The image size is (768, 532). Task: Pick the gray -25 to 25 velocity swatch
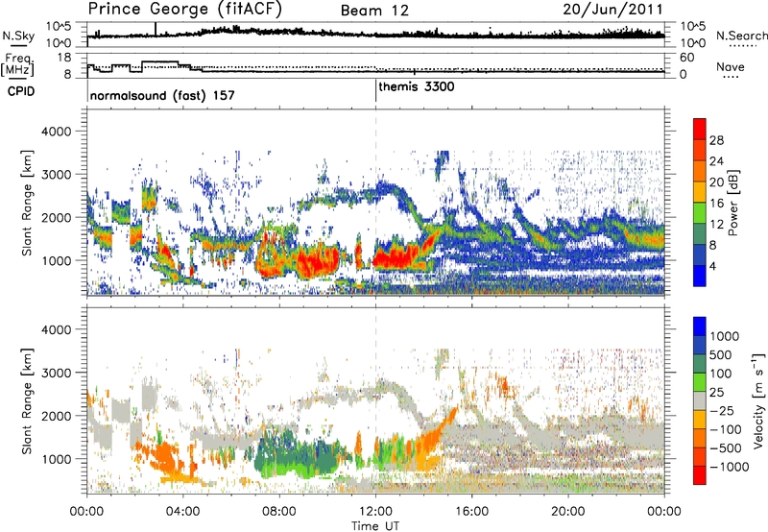coord(700,400)
